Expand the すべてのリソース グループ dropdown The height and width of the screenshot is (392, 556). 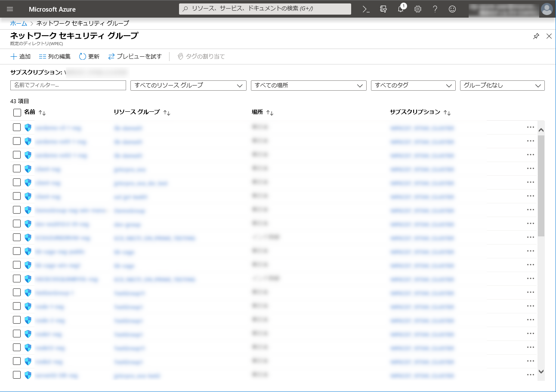click(x=188, y=86)
